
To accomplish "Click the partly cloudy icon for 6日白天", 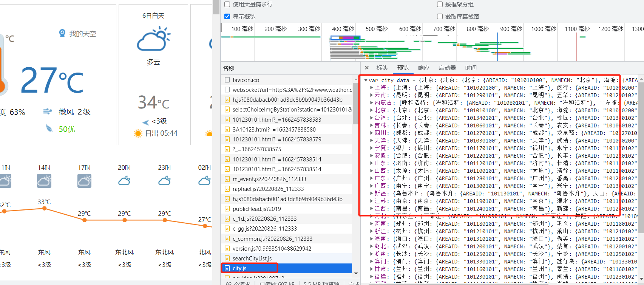I will [153, 39].
